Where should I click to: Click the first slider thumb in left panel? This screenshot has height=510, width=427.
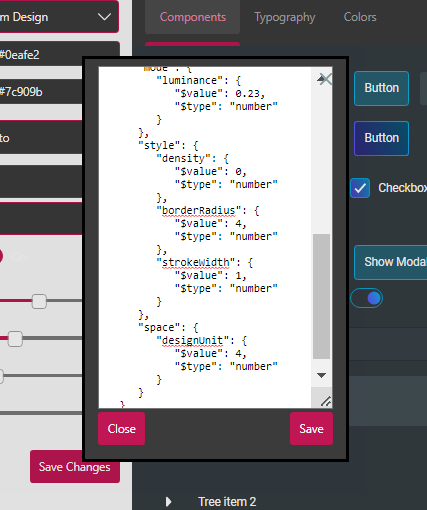[39, 301]
